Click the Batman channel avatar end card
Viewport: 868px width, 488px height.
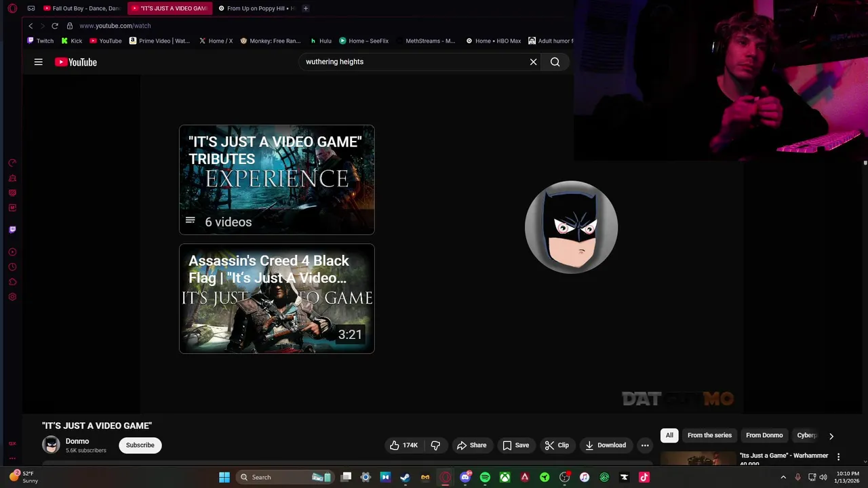571,227
